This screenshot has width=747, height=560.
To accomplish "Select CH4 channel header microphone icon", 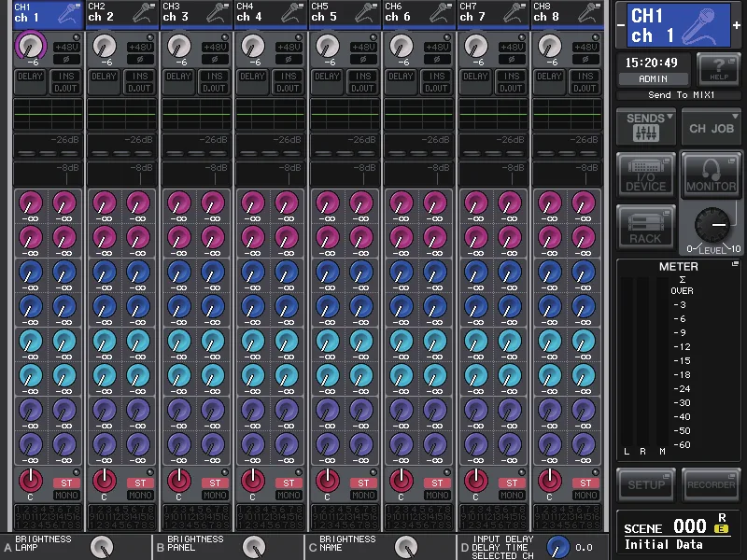I will [x=292, y=13].
